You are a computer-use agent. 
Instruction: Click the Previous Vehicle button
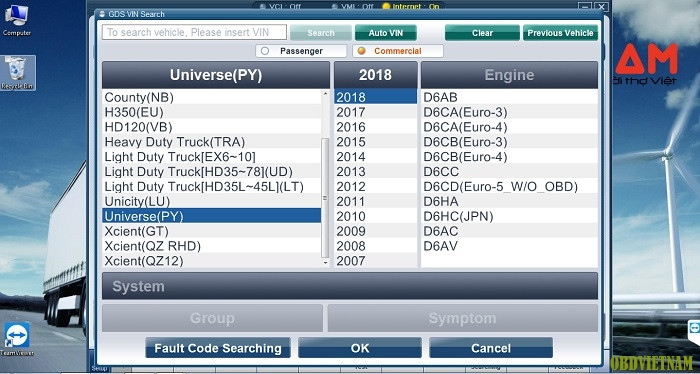[560, 33]
